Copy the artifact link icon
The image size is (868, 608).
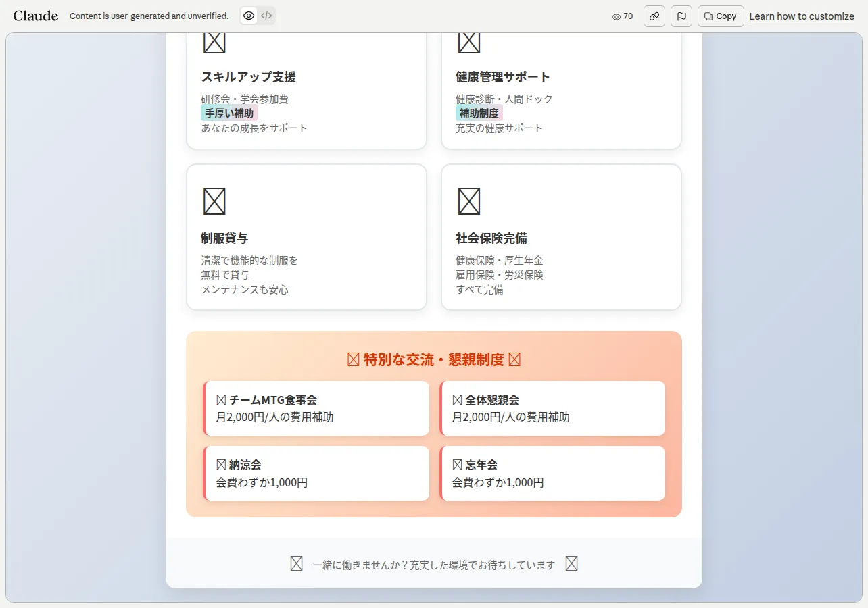click(654, 16)
